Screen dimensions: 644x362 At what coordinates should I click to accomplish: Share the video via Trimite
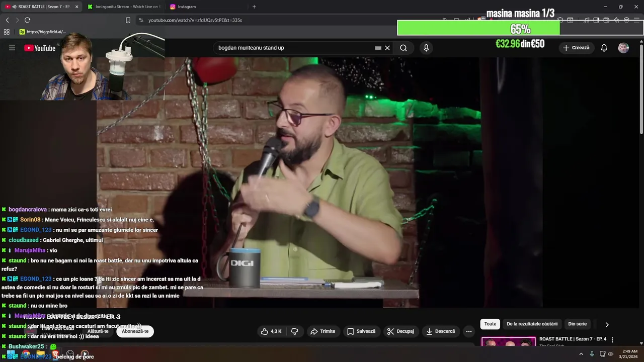click(x=323, y=331)
